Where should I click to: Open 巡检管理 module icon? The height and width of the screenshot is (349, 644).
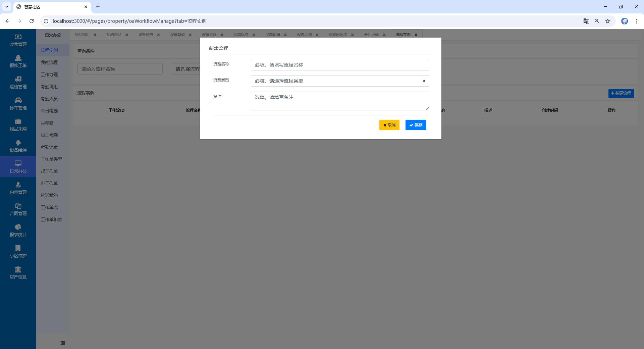pyautogui.click(x=18, y=79)
